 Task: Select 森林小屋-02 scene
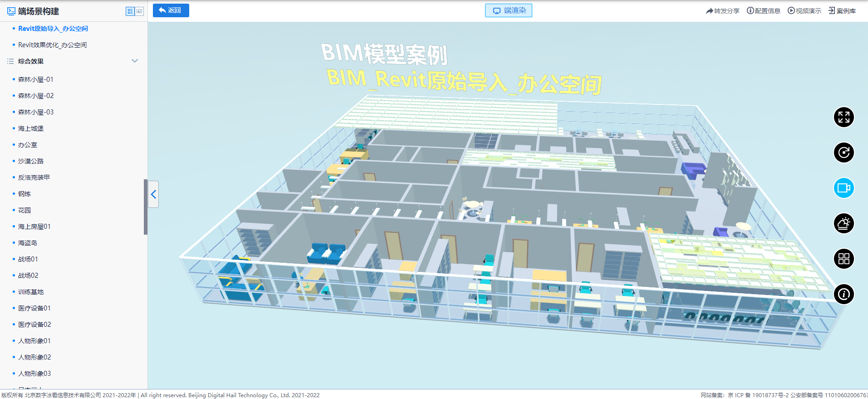click(x=36, y=96)
